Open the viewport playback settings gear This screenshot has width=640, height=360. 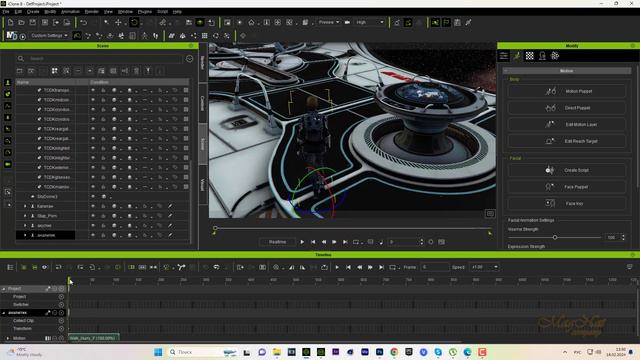tap(431, 242)
